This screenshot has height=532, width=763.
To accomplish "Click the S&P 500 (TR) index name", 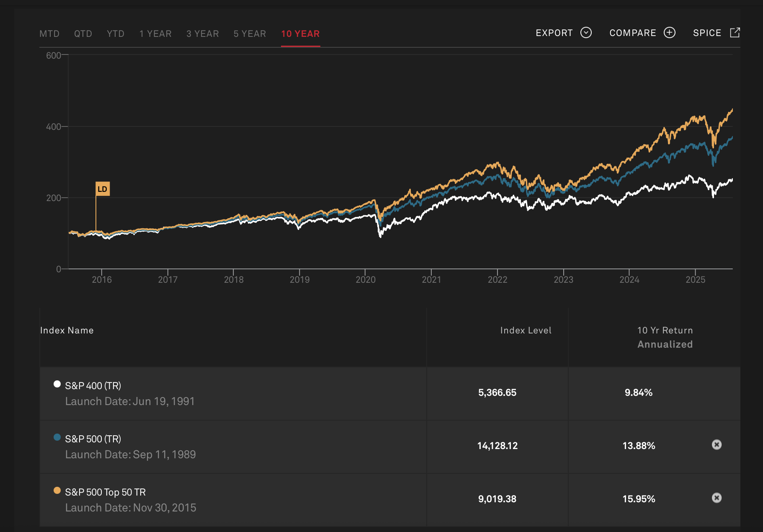I will pyautogui.click(x=93, y=439).
